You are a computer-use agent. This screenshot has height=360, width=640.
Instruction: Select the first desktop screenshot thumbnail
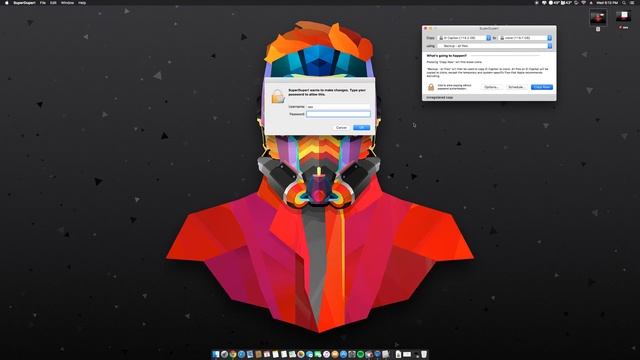(x=598, y=18)
